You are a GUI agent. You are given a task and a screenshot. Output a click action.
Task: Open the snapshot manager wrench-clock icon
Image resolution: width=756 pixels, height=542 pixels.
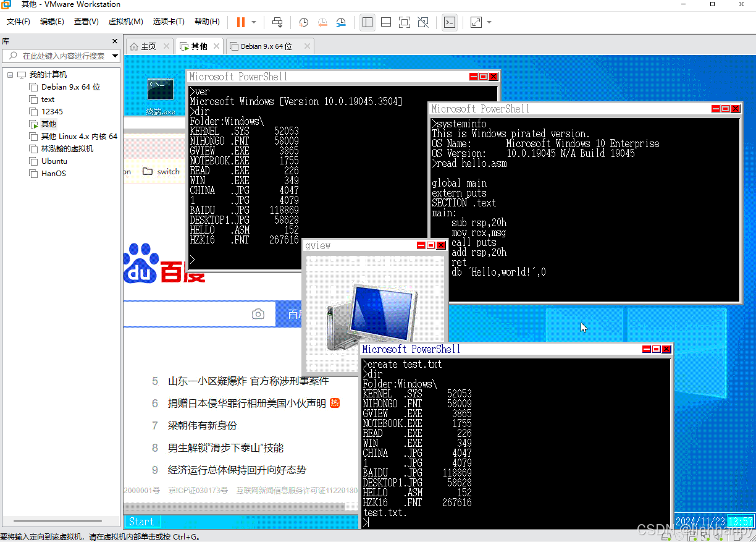341,22
